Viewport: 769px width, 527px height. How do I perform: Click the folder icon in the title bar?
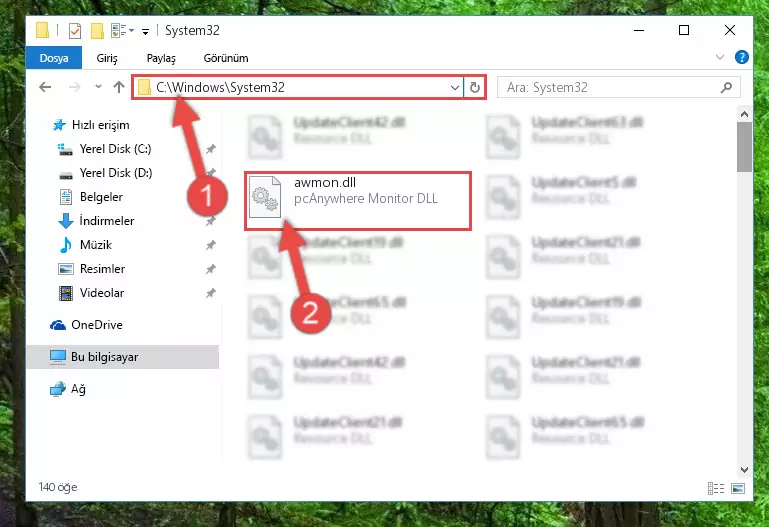pos(43,30)
